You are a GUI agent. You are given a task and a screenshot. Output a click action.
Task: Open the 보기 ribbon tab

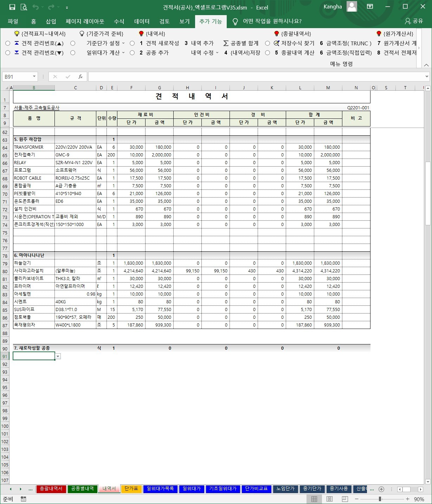pyautogui.click(x=185, y=21)
